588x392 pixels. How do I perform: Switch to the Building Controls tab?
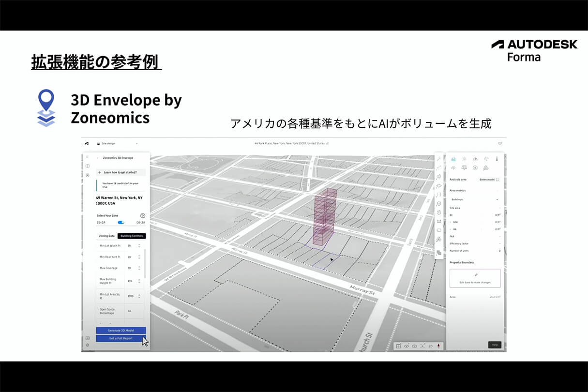(132, 236)
